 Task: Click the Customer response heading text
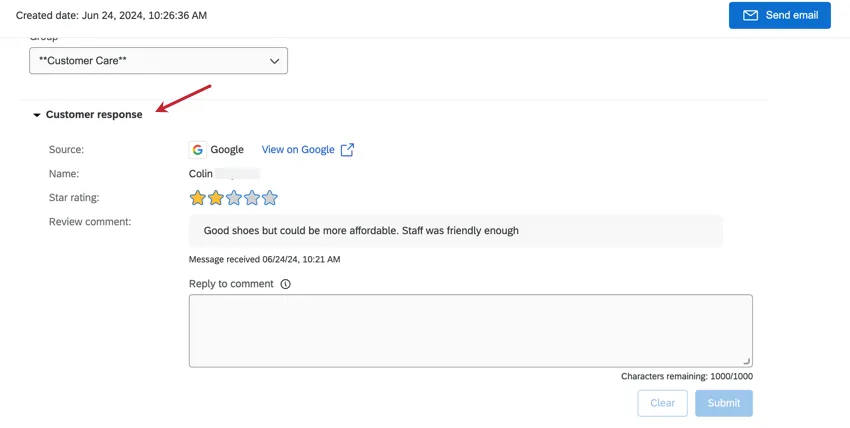pyautogui.click(x=94, y=115)
